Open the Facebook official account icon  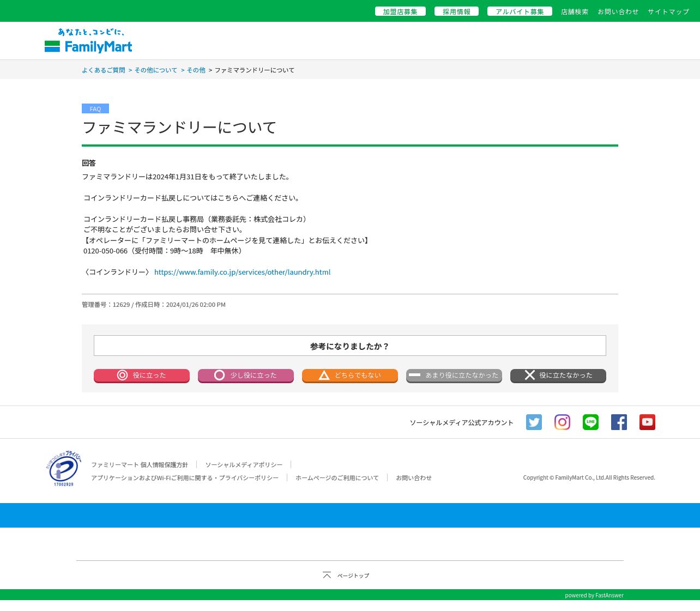[619, 422]
